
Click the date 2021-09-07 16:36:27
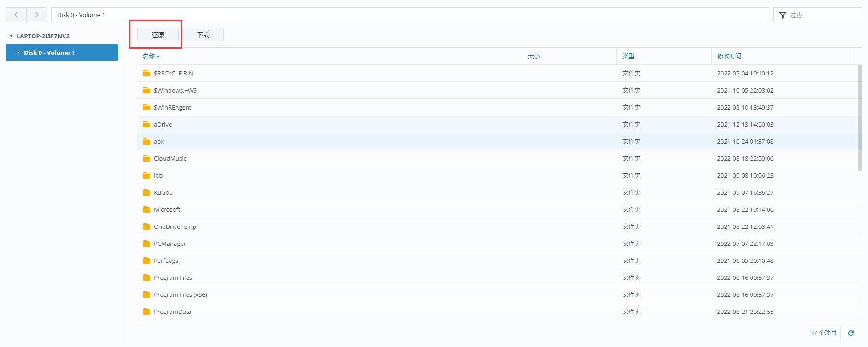745,192
